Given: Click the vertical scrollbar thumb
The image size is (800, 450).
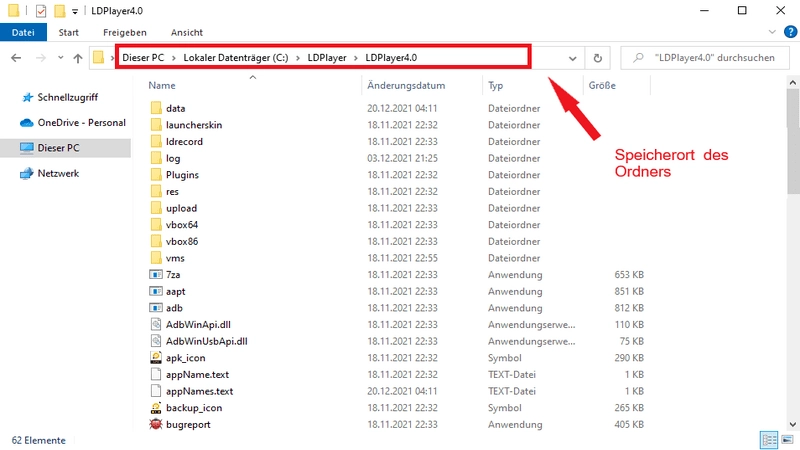Looking at the screenshot, I should [x=793, y=142].
